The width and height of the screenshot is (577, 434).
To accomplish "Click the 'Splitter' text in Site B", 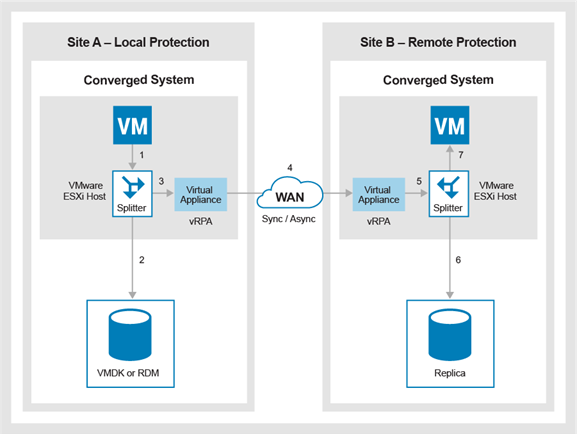I will point(448,208).
